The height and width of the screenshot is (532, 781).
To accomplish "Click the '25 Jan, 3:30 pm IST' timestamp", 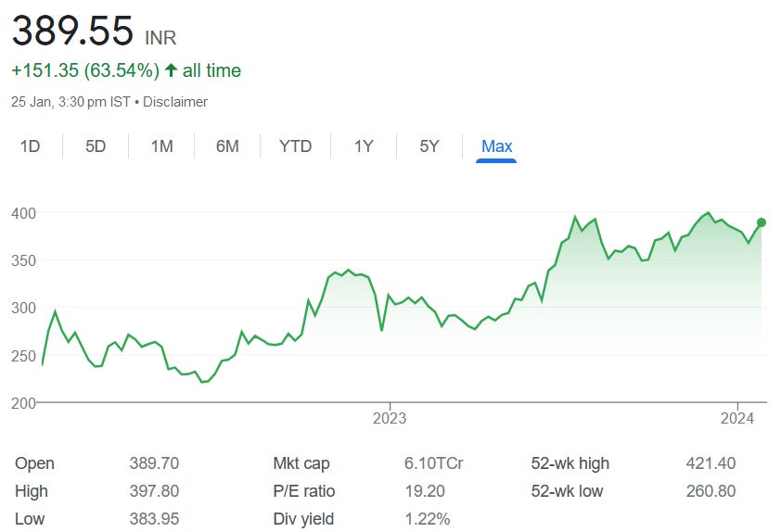I will click(x=70, y=102).
